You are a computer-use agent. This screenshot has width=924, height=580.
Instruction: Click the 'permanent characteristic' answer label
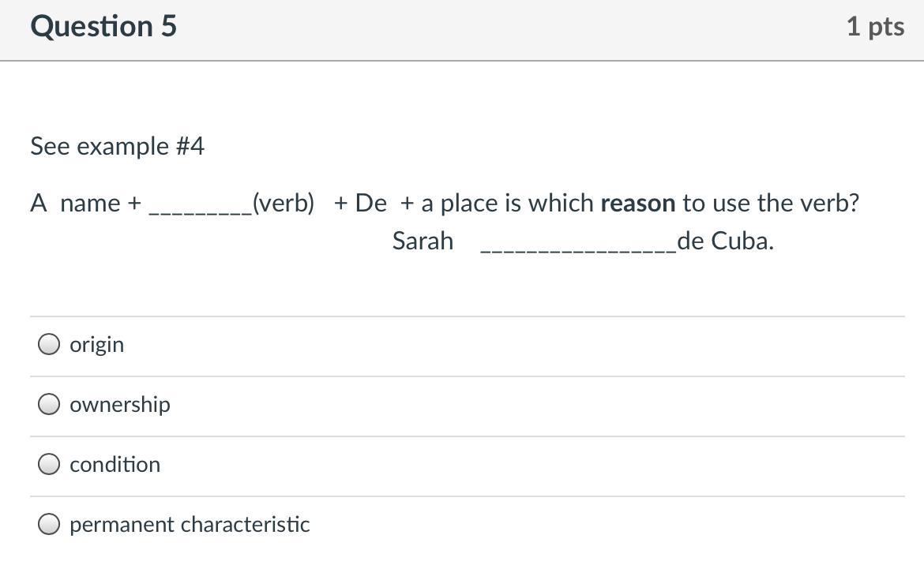click(x=190, y=524)
